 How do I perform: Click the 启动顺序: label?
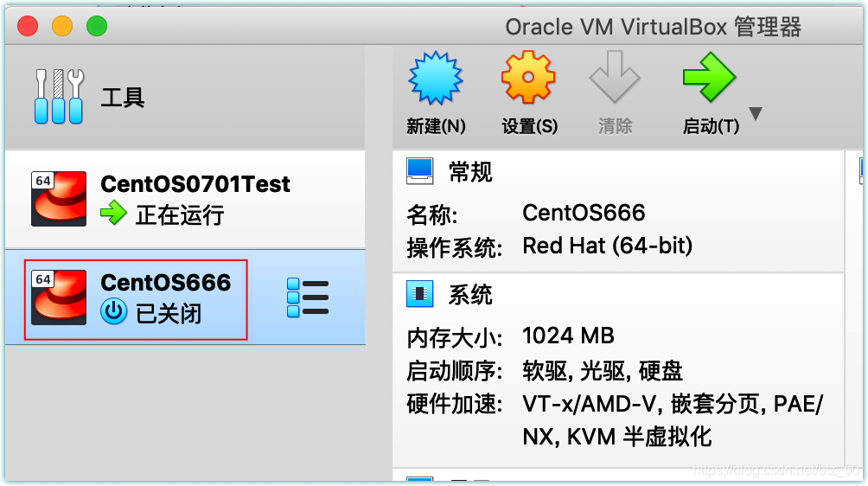(x=455, y=371)
